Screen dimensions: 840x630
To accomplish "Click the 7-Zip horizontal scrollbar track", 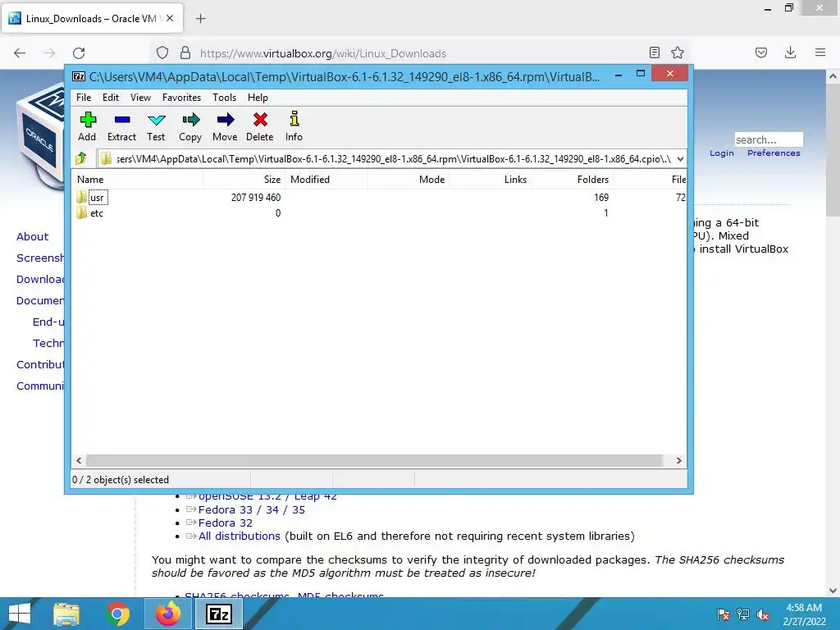I will coord(374,461).
